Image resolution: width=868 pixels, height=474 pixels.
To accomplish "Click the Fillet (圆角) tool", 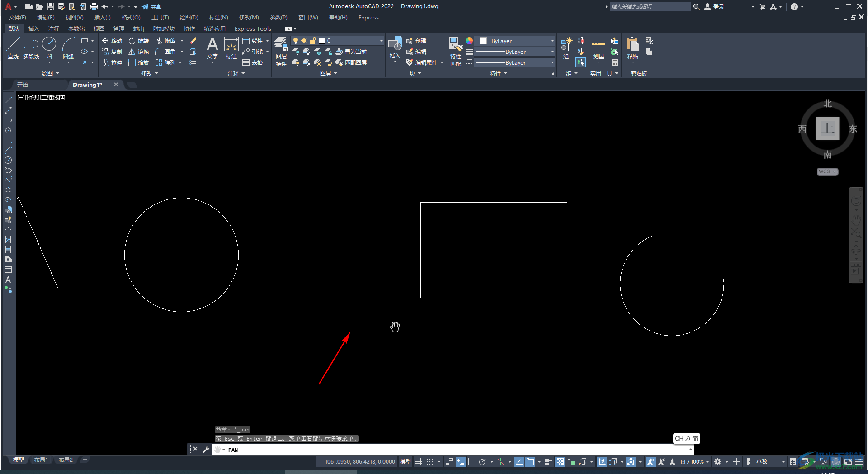I will pos(165,52).
